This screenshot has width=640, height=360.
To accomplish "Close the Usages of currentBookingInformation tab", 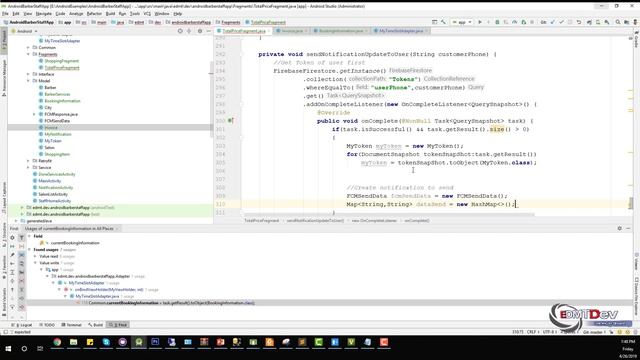I will pos(117,229).
